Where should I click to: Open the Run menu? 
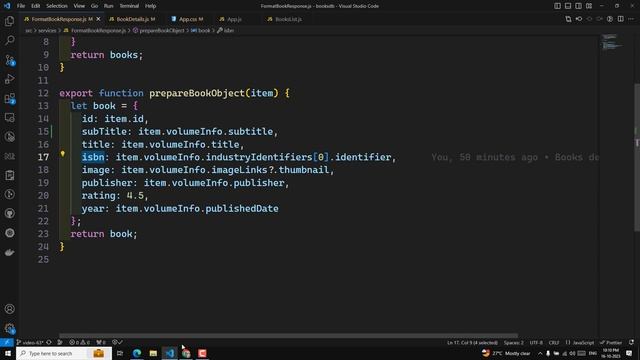pos(109,6)
